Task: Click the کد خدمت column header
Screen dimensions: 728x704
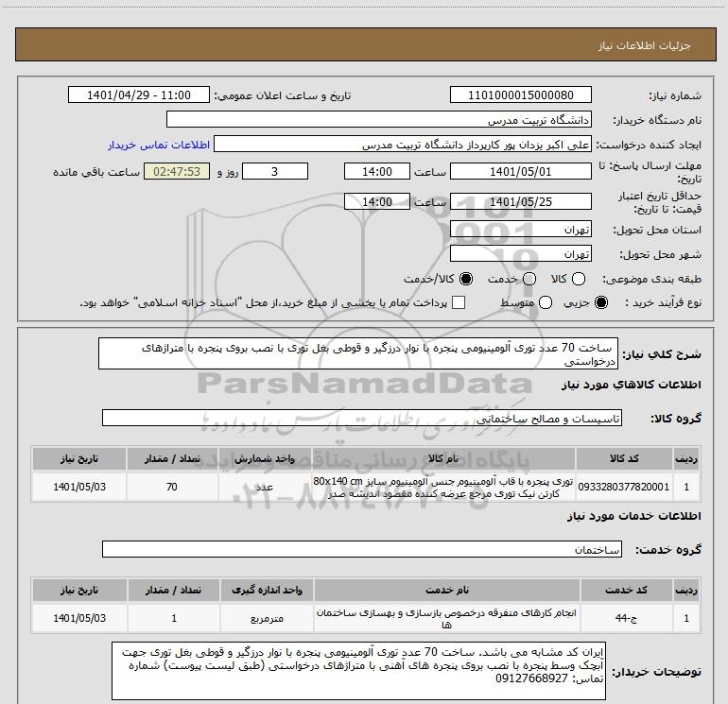Action: point(626,591)
